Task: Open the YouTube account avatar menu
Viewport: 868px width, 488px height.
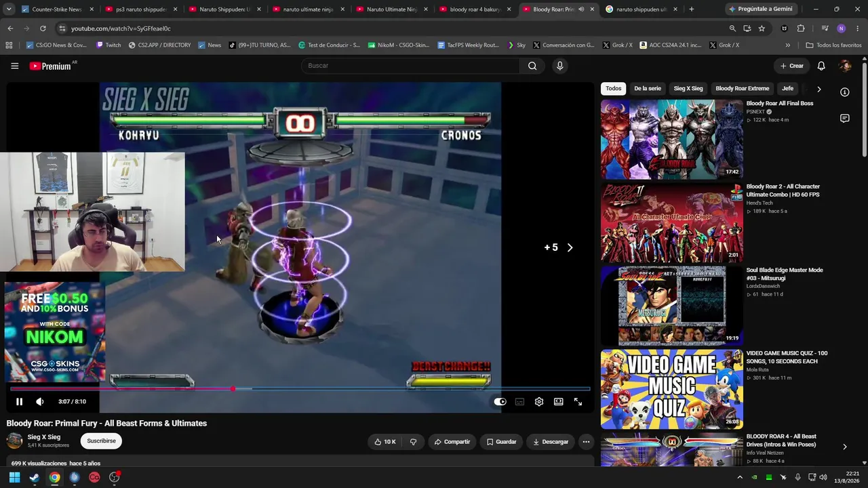Action: [x=845, y=66]
